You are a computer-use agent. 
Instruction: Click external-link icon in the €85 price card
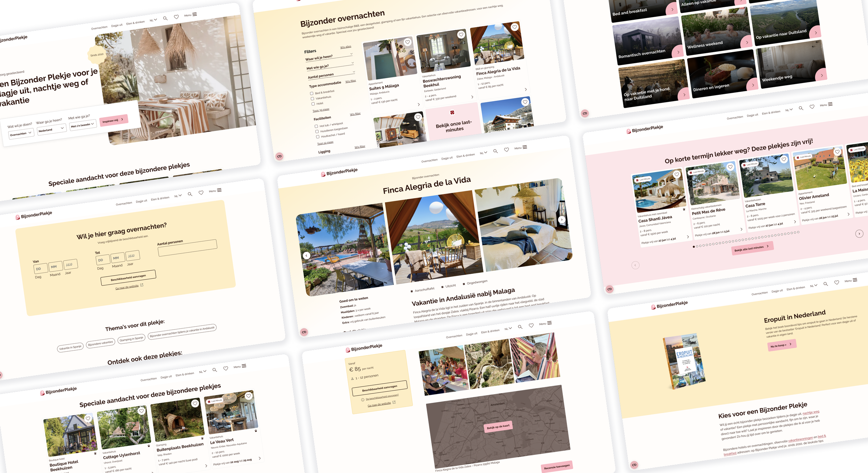394,402
